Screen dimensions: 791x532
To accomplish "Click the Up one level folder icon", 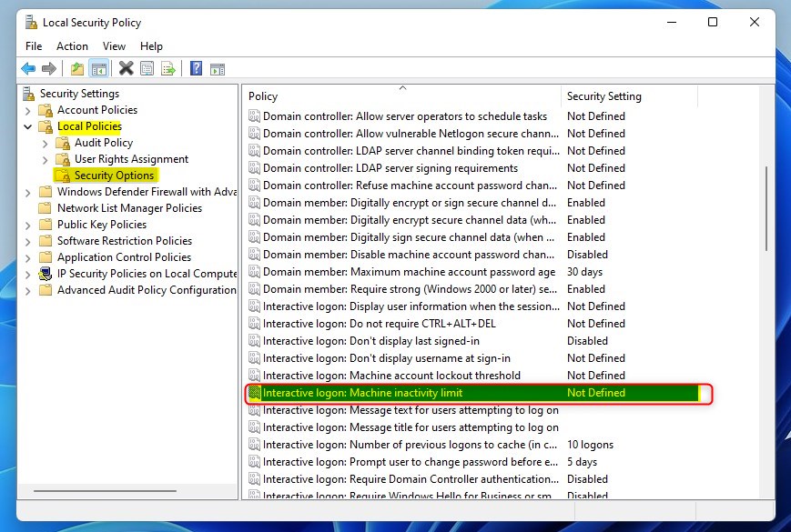I will pos(77,68).
